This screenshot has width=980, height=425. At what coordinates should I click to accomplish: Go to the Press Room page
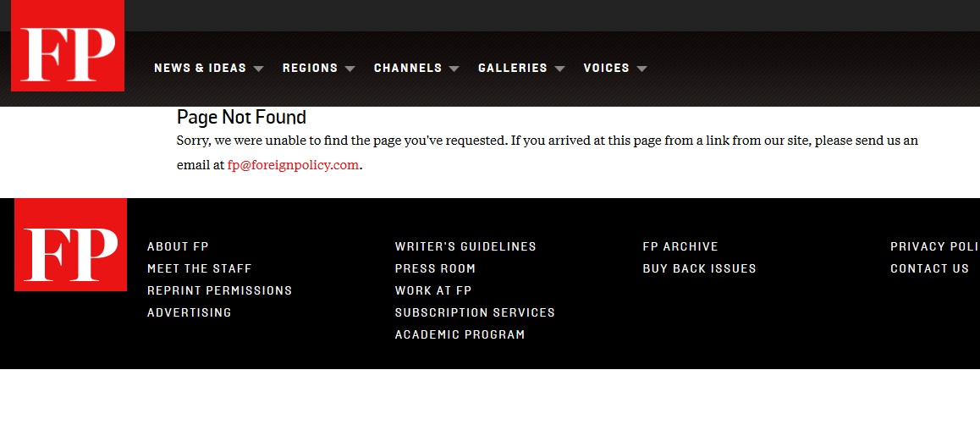point(435,268)
